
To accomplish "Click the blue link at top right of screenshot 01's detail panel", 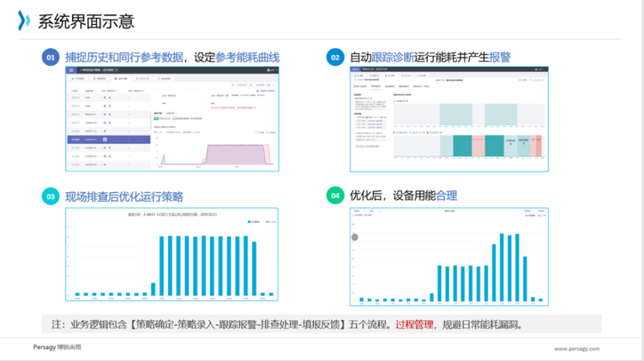I will (266, 91).
